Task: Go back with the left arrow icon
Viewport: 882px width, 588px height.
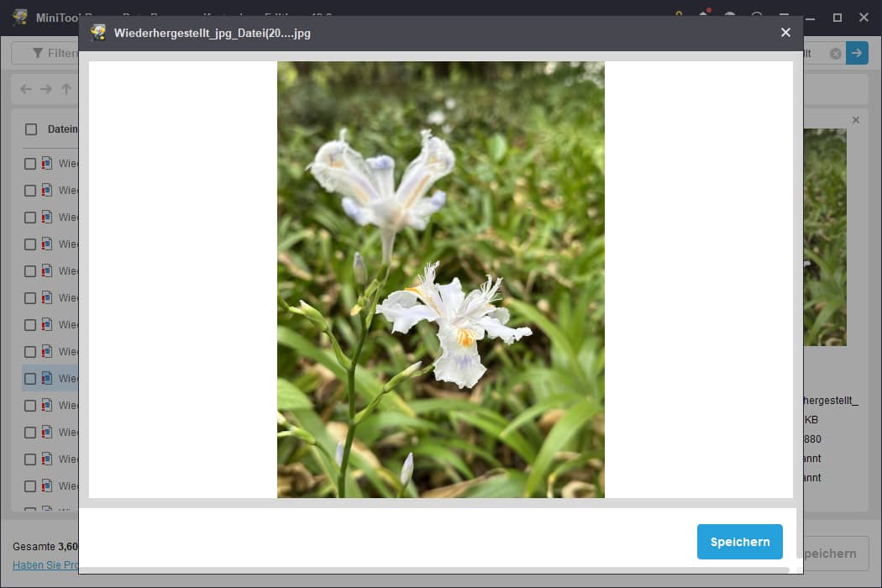Action: [x=26, y=89]
